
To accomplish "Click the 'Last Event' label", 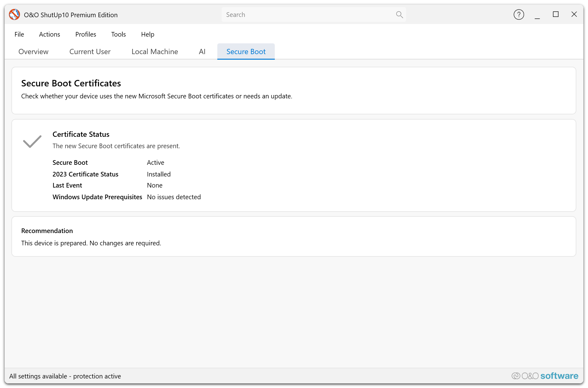I will click(x=67, y=185).
